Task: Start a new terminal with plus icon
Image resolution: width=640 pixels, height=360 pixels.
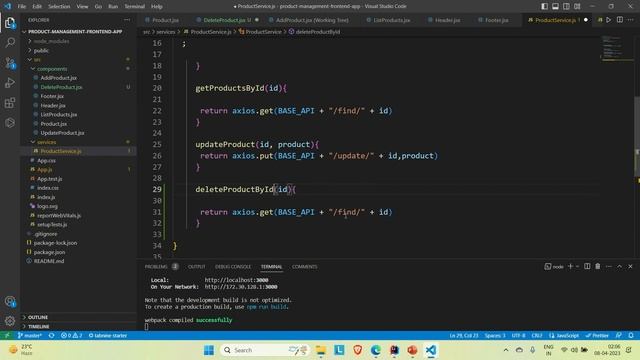Action: coord(570,266)
